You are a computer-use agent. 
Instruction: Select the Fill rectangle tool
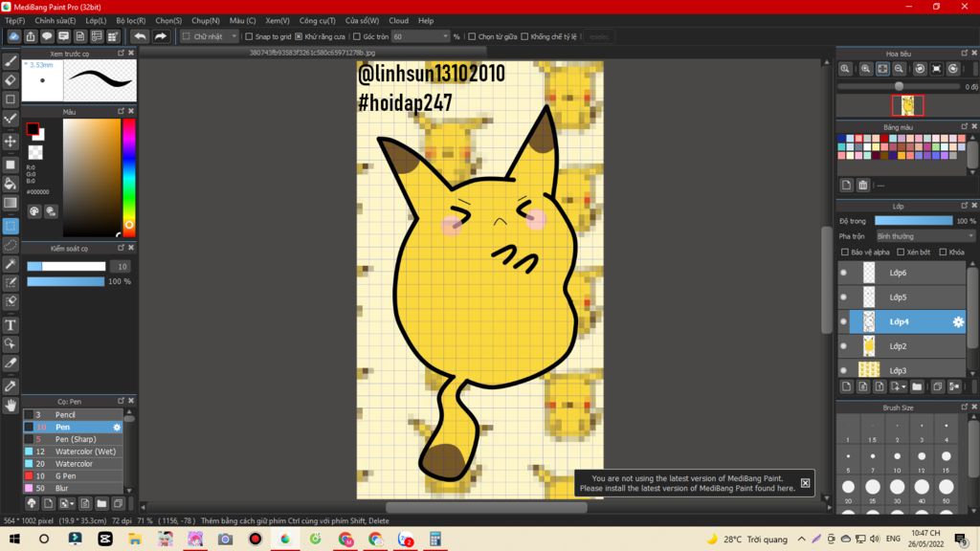point(11,165)
